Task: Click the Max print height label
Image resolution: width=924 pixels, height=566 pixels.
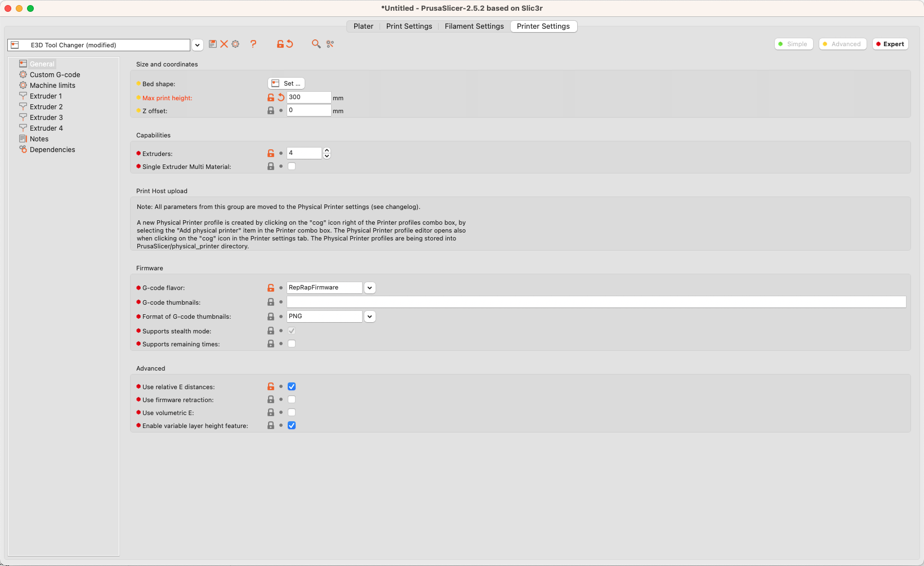Action: (x=167, y=98)
